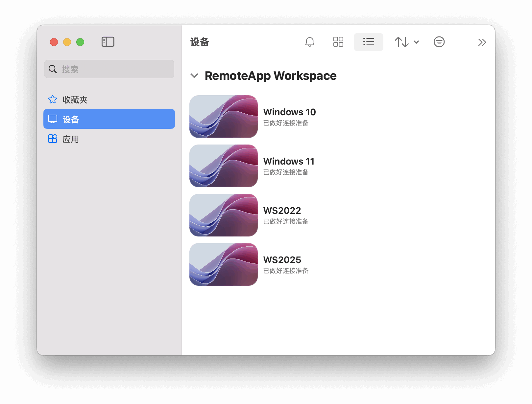Click the apps icon beside 应用
This screenshot has height=404, width=532.
(53, 139)
